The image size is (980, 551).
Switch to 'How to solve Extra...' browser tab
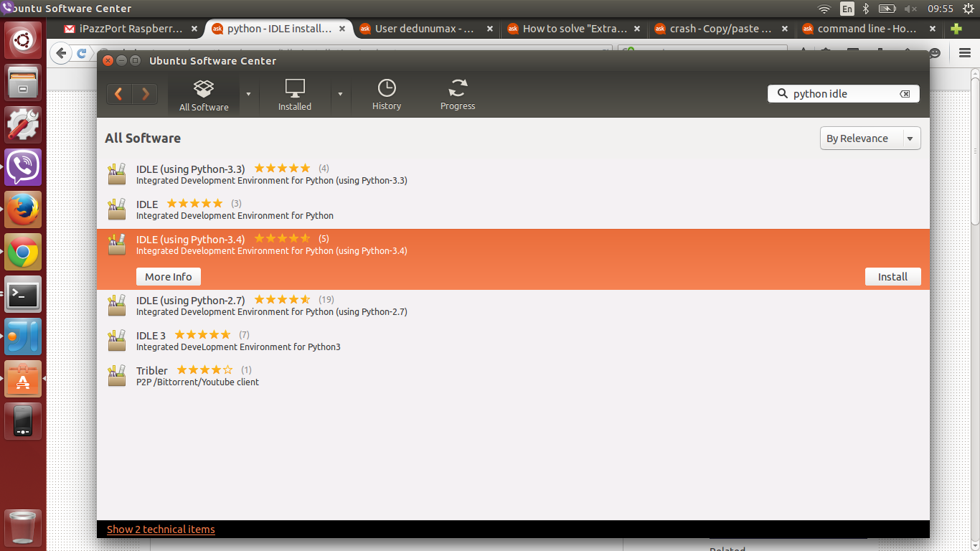575,29
